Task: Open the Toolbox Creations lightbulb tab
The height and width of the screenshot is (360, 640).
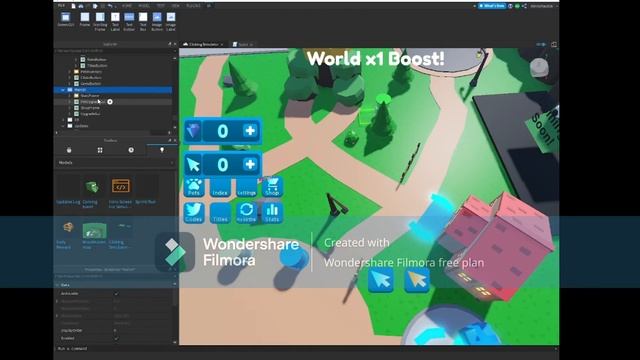Action: coord(162,150)
